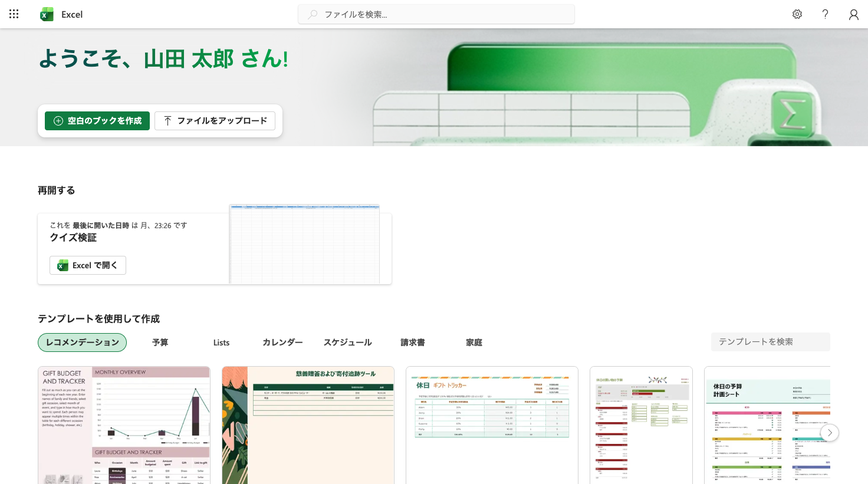Click the ファイルをアップロード button
This screenshot has height=484, width=868.
[x=215, y=121]
